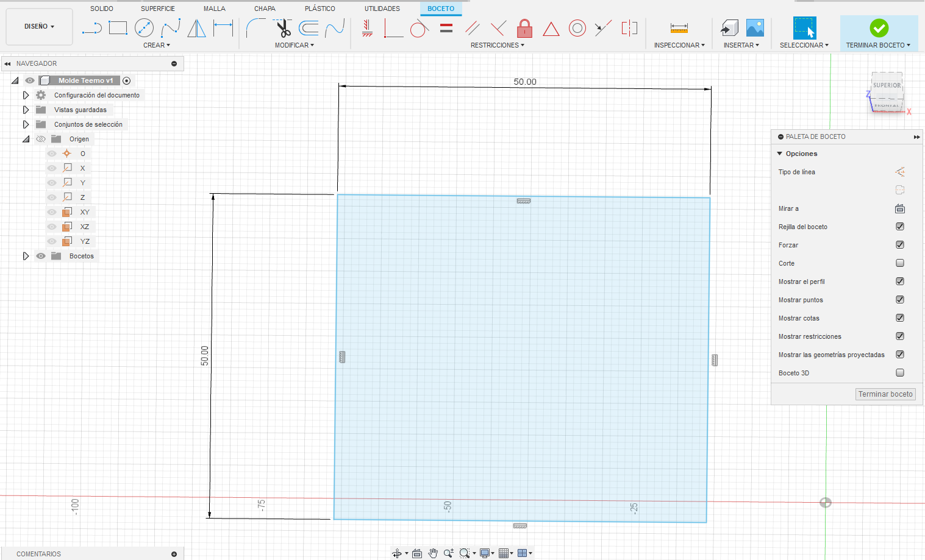Activate the Pan hand tool

[x=433, y=553]
